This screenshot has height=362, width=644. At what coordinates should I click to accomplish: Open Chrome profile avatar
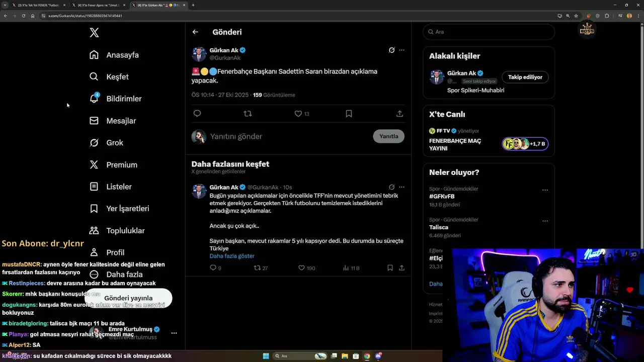coord(629,16)
